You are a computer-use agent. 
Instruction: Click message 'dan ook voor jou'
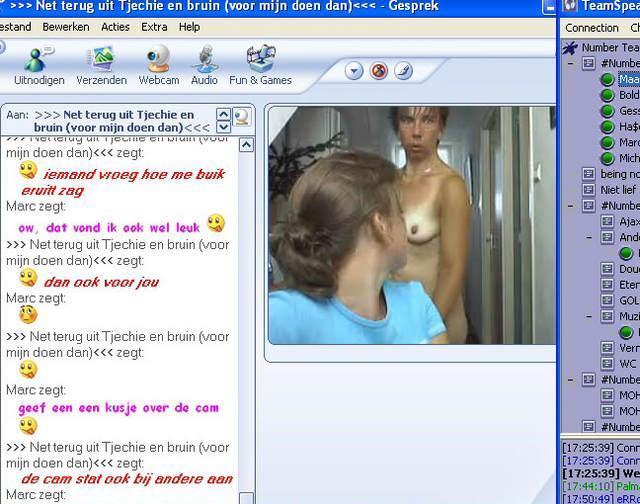[101, 282]
